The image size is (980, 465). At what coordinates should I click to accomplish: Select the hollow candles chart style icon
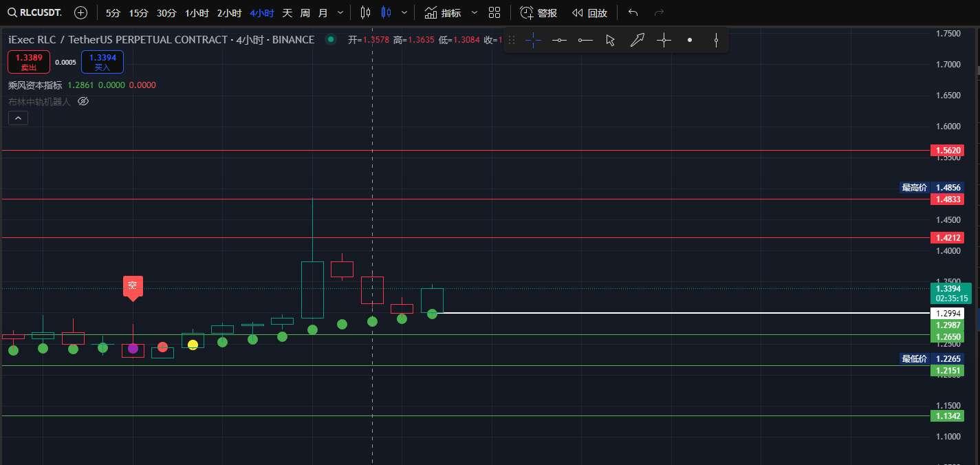[365, 12]
